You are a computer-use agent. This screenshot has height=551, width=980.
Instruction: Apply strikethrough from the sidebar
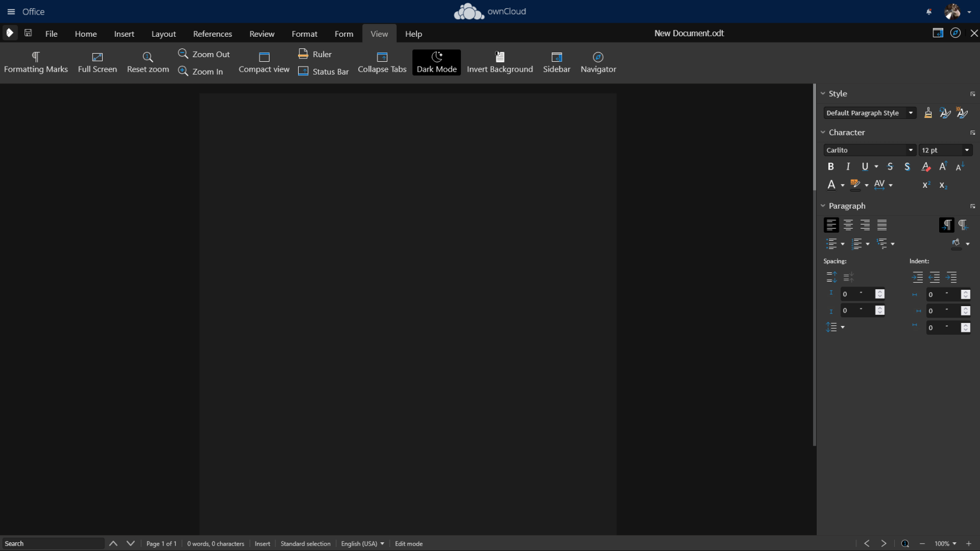890,167
